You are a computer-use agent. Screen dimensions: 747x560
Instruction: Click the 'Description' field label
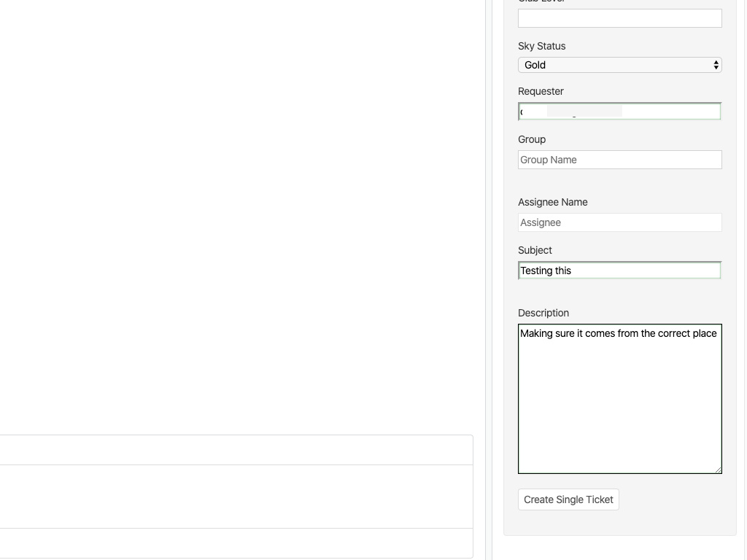pyautogui.click(x=543, y=313)
